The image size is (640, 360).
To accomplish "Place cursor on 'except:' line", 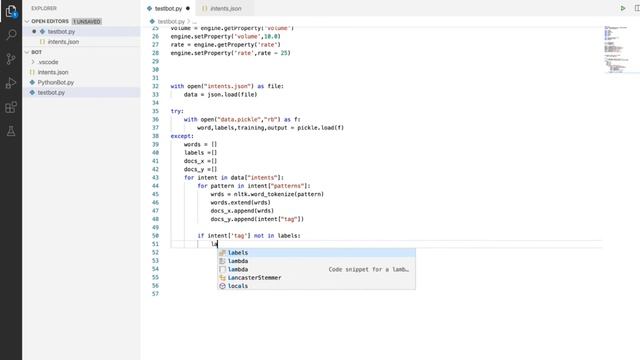I will 182,136.
